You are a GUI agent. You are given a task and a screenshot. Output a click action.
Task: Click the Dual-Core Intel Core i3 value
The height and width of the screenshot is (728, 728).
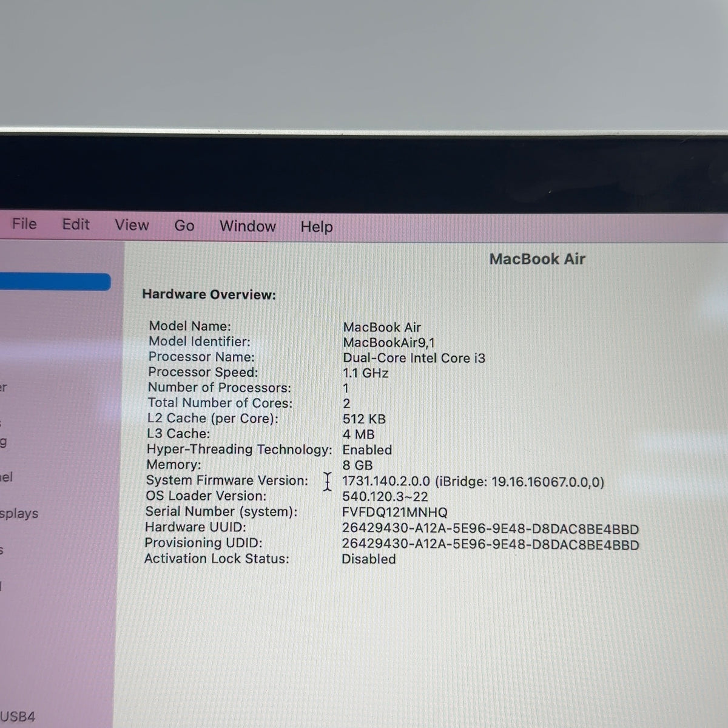414,358
